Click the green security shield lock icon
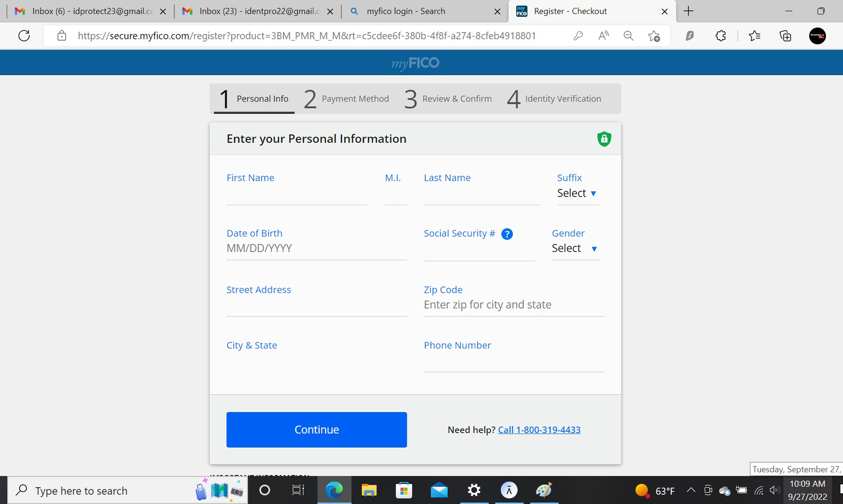 [604, 139]
